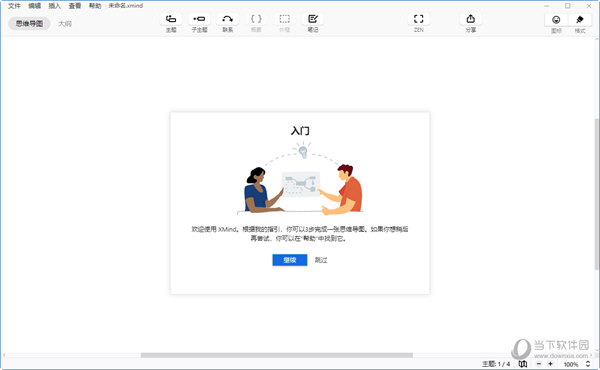Open the 帮助 (Help) menu
Image resolution: width=600 pixels, height=370 pixels.
[95, 6]
